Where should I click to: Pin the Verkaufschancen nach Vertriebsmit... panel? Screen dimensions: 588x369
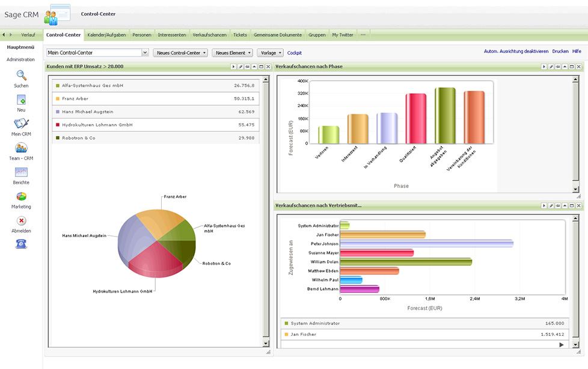tap(557, 206)
